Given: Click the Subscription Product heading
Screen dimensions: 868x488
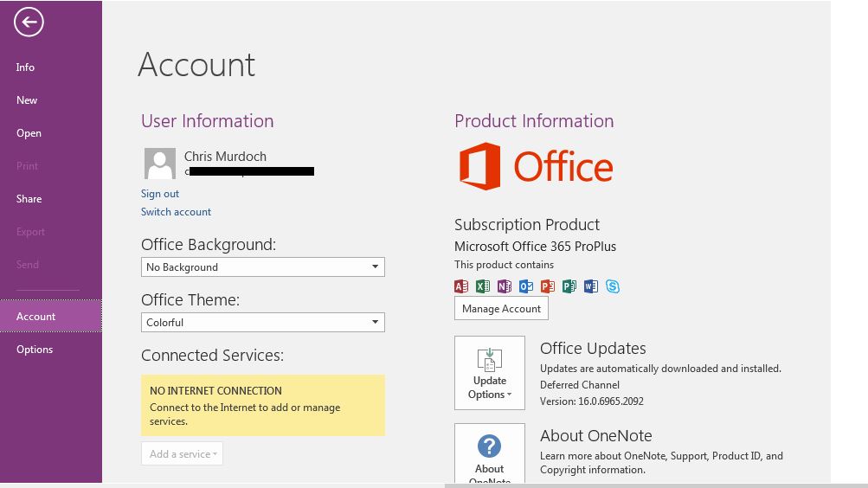Looking at the screenshot, I should coord(527,225).
